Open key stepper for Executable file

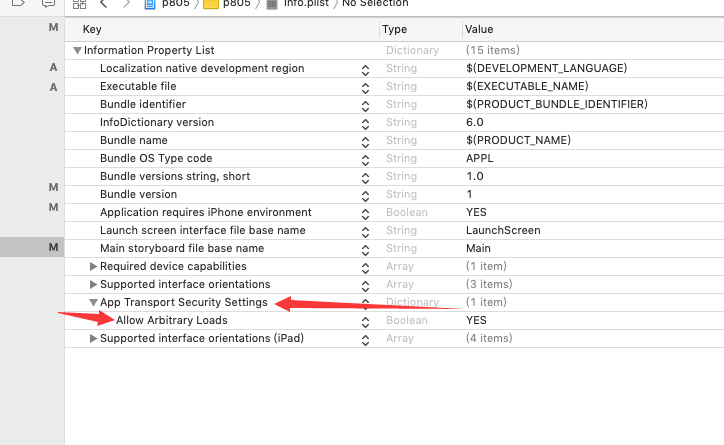point(365,88)
